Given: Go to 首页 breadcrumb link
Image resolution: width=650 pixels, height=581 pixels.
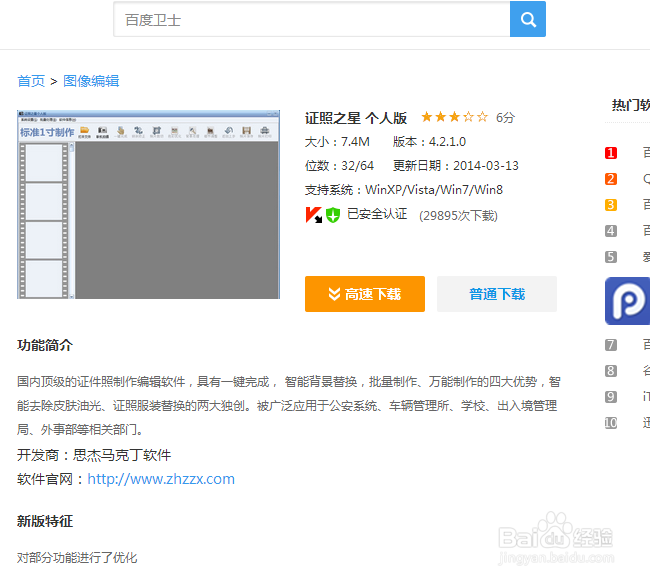Looking at the screenshot, I should pyautogui.click(x=31, y=81).
